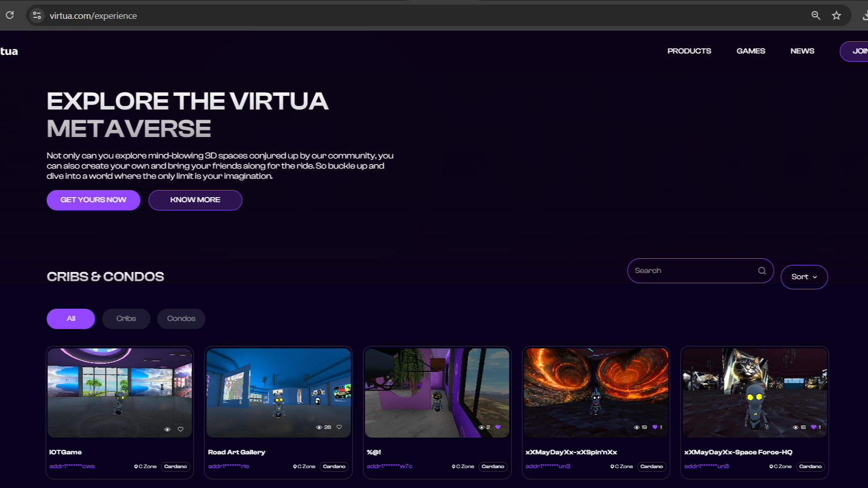Reload the page with the browser refresh icon
Viewport: 868px width, 488px height.
[10, 15]
